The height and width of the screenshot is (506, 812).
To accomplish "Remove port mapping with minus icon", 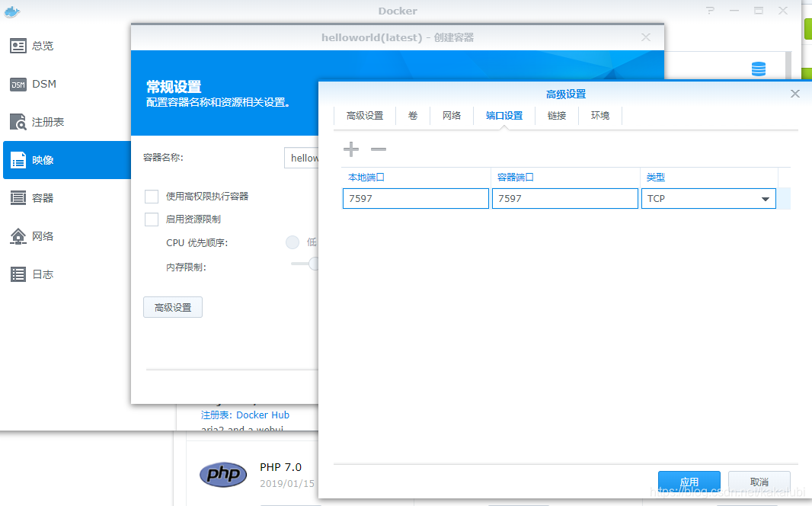I will (x=378, y=149).
